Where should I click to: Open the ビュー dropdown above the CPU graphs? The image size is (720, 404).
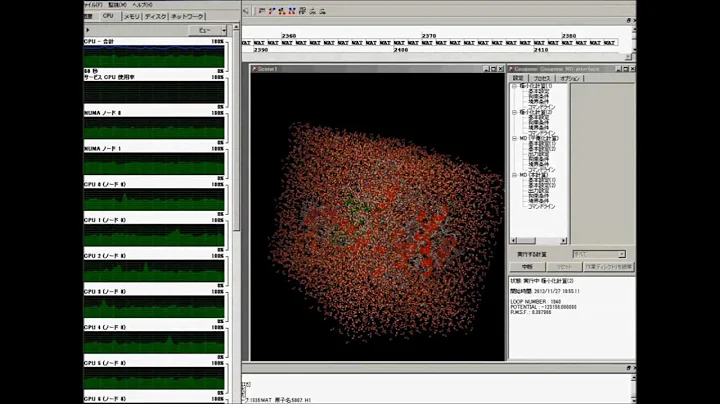208,30
